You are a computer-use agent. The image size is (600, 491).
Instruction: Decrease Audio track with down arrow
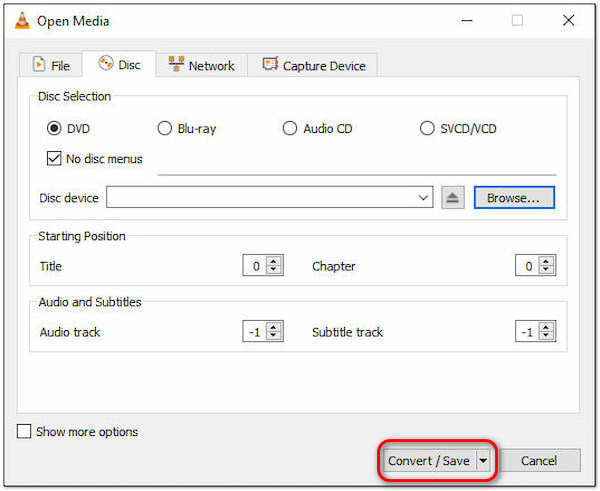pos(273,335)
